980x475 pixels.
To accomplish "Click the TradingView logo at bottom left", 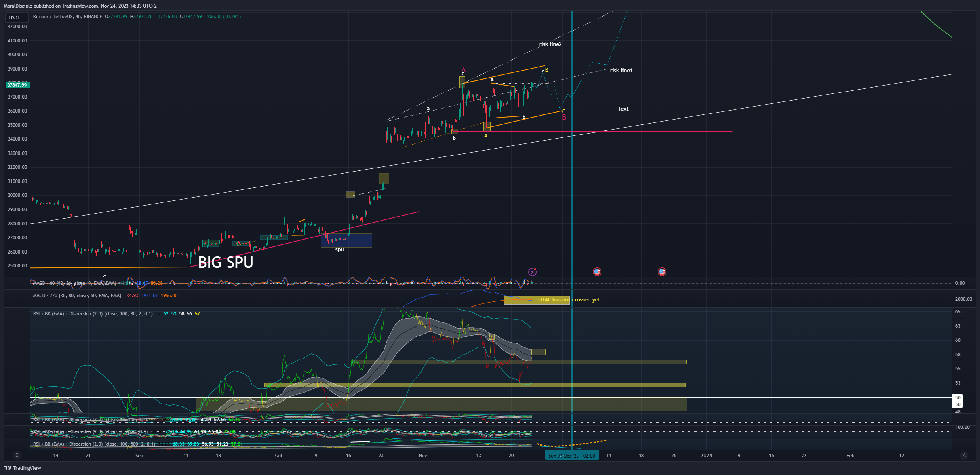I will (x=23, y=468).
